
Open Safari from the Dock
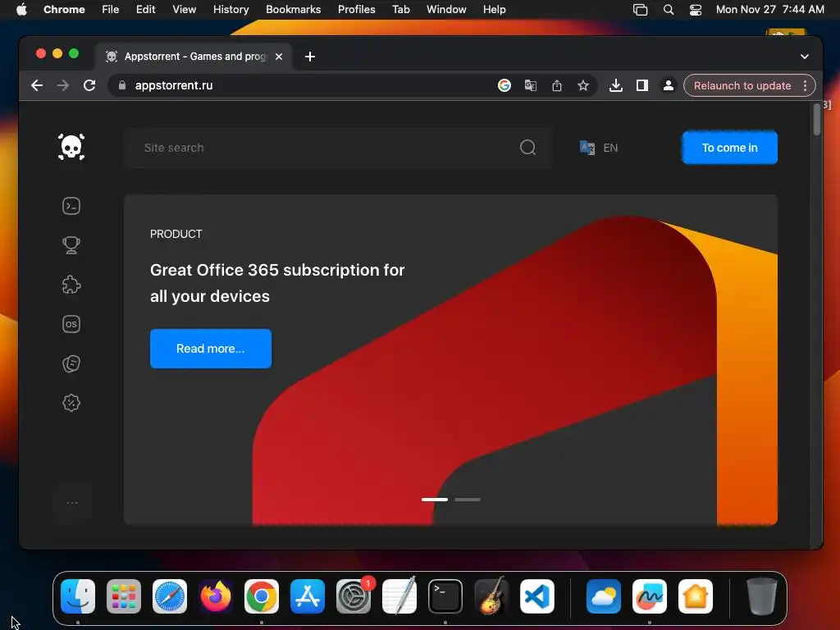pyautogui.click(x=170, y=596)
